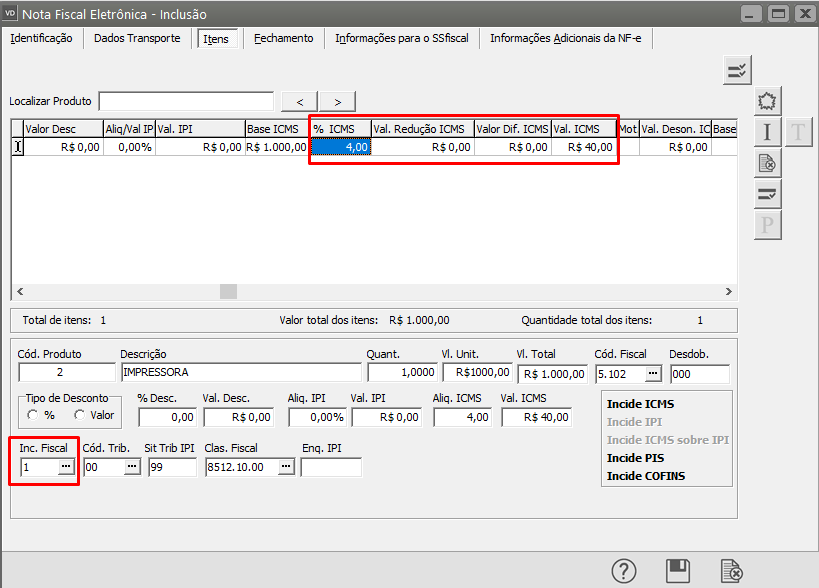The image size is (819, 588).
Task: Click the floppy disk save icon
Action: 678,571
